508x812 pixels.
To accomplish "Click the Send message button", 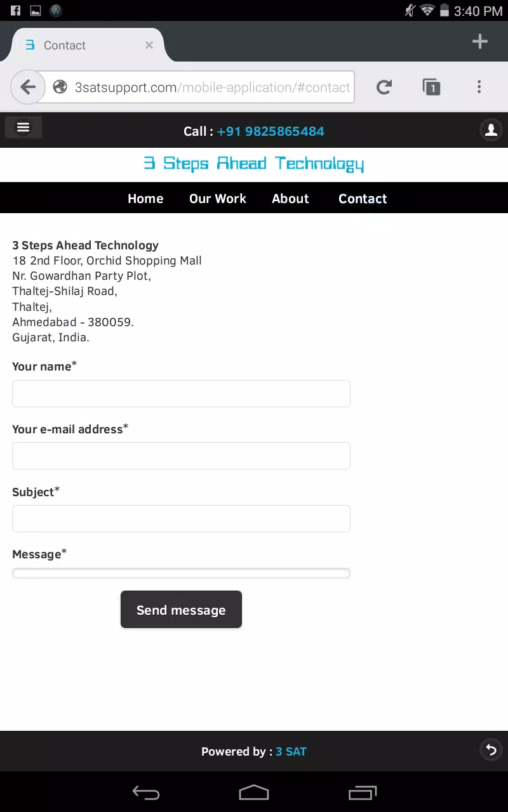I will pyautogui.click(x=181, y=610).
